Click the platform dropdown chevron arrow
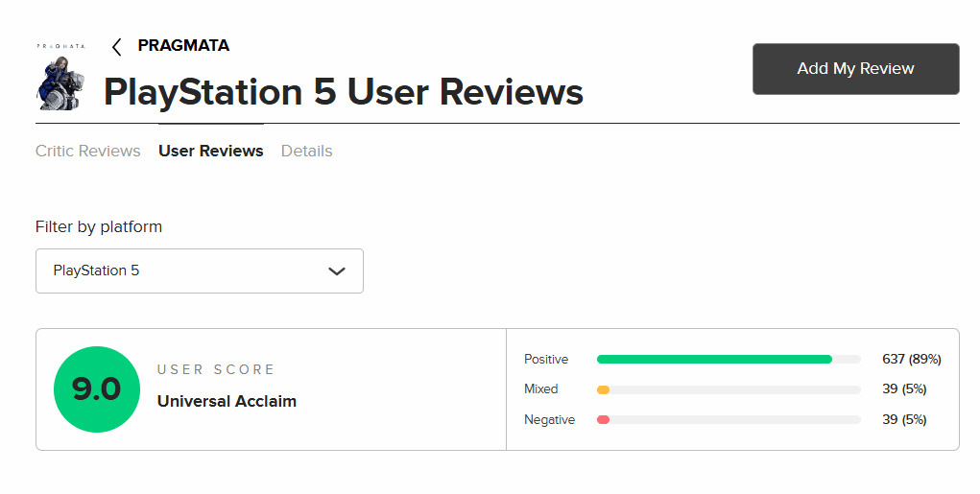980x494 pixels. tap(337, 271)
